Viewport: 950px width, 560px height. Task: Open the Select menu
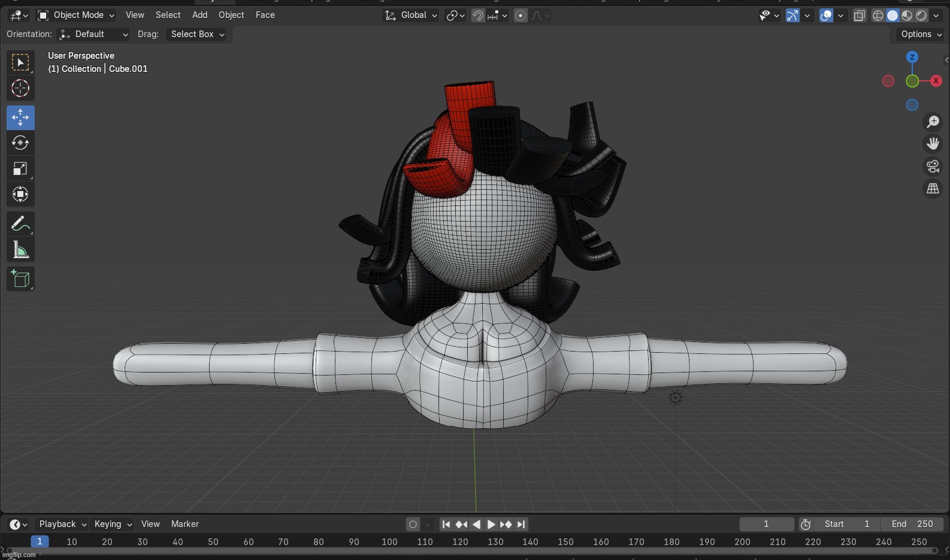click(168, 15)
